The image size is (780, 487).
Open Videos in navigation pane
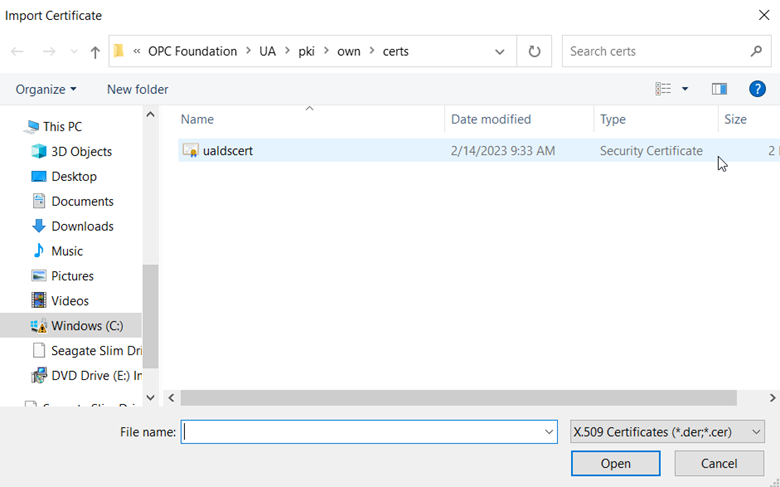click(x=70, y=301)
